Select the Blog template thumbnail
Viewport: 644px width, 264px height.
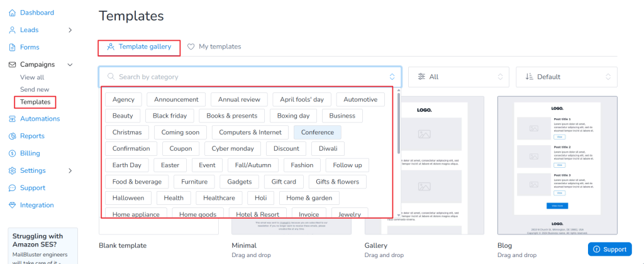point(557,165)
